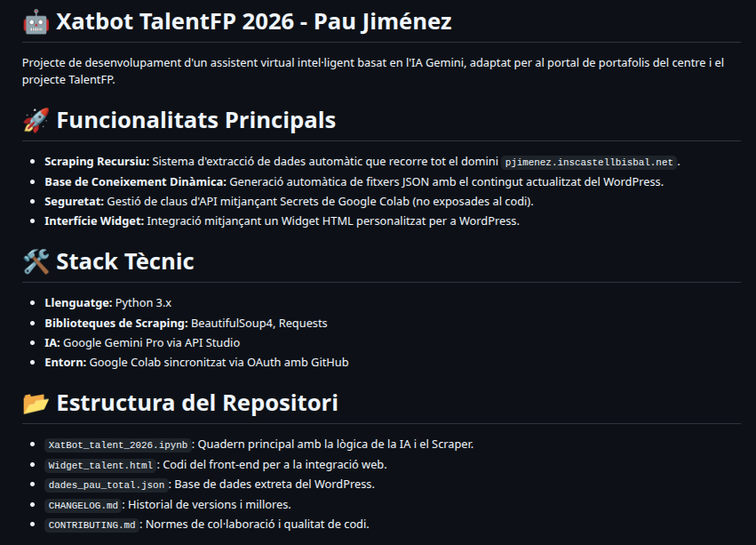The height and width of the screenshot is (545, 756).
Task: Click the bold Scraping Recursiu label
Action: click(x=96, y=161)
